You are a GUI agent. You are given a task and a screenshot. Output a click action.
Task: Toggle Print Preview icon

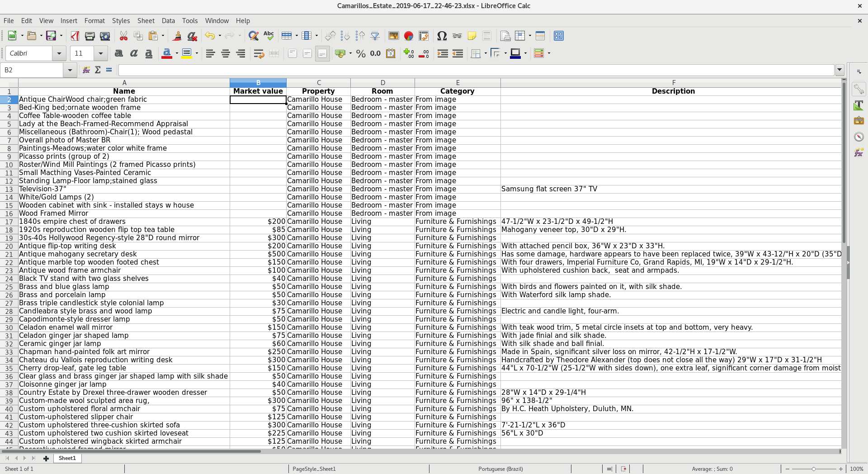pyautogui.click(x=105, y=36)
